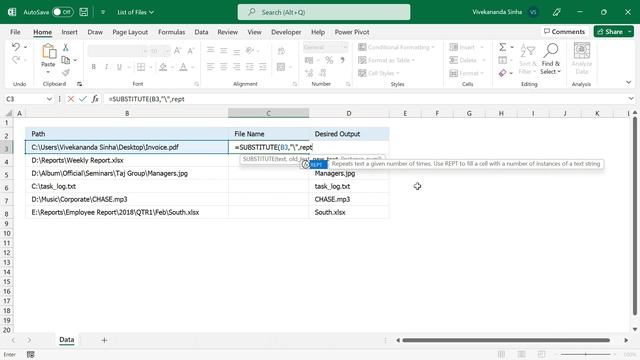The height and width of the screenshot is (360, 640).
Task: Click the Fill Color bucket
Action: (x=163, y=67)
